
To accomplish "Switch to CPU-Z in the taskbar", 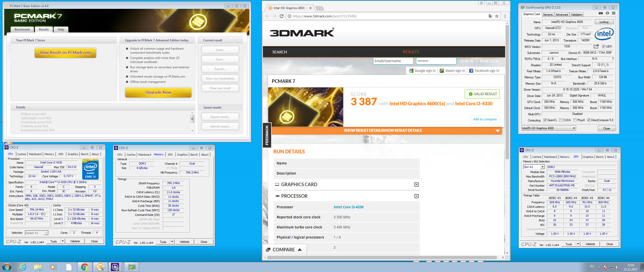I will [115, 267].
